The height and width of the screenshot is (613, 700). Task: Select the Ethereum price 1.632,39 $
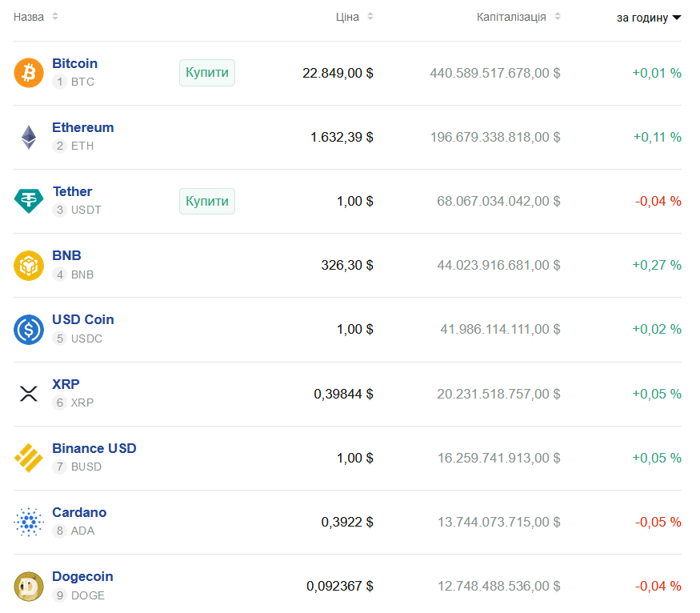(342, 137)
